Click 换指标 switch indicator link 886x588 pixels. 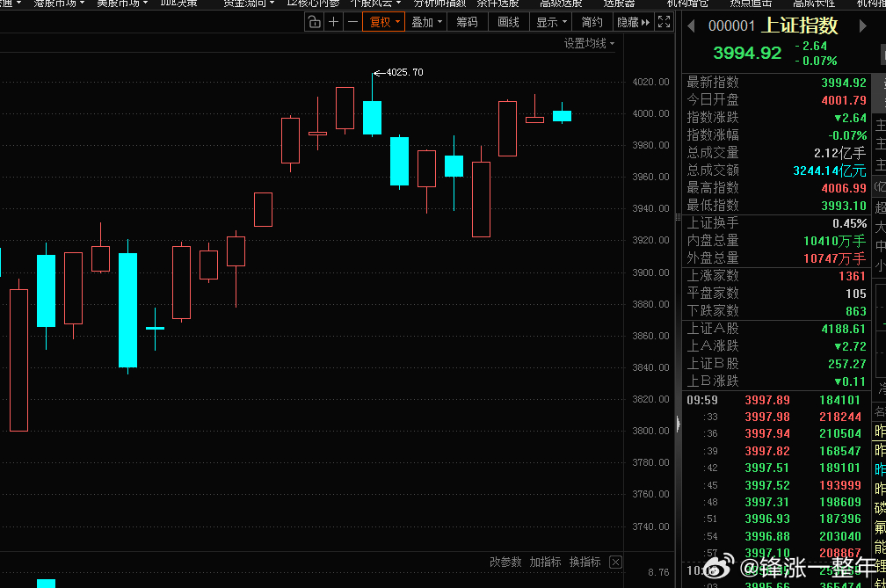pos(585,562)
